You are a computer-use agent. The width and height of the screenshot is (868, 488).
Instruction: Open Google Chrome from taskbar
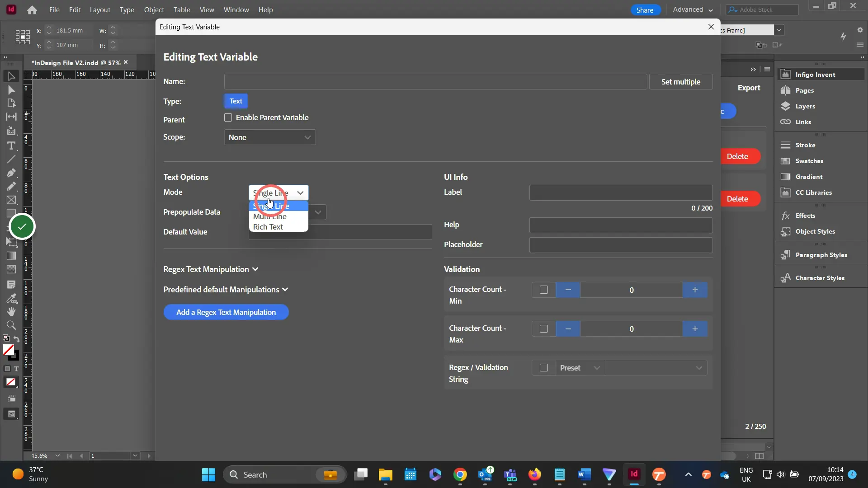point(460,475)
